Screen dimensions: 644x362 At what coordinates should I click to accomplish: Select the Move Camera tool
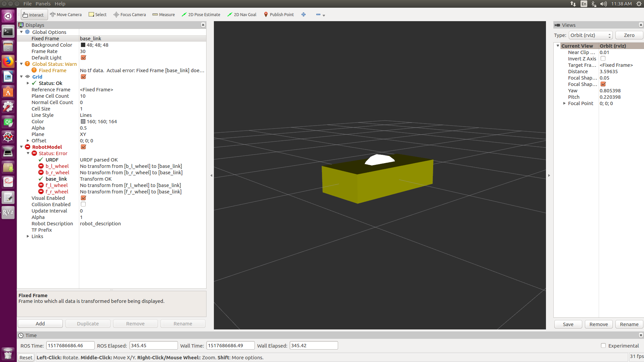pyautogui.click(x=66, y=15)
